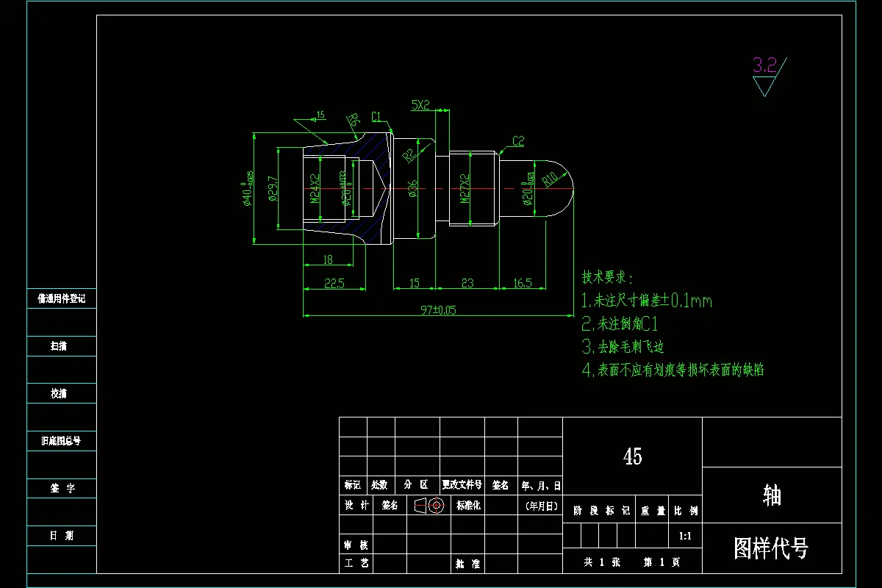
Task: Select the 22.5 length dimension
Action: pos(334,283)
